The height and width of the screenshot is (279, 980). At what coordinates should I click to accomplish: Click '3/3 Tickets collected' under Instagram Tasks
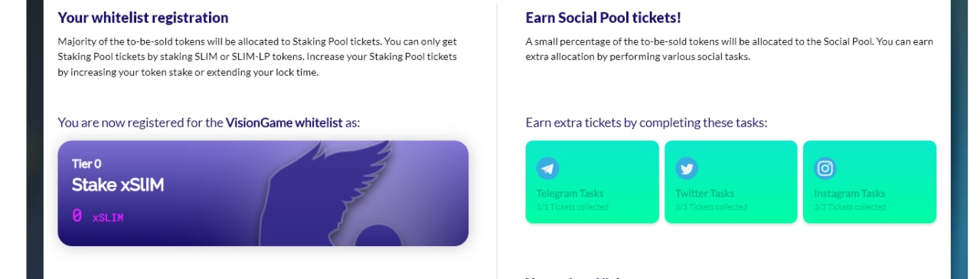[850, 207]
